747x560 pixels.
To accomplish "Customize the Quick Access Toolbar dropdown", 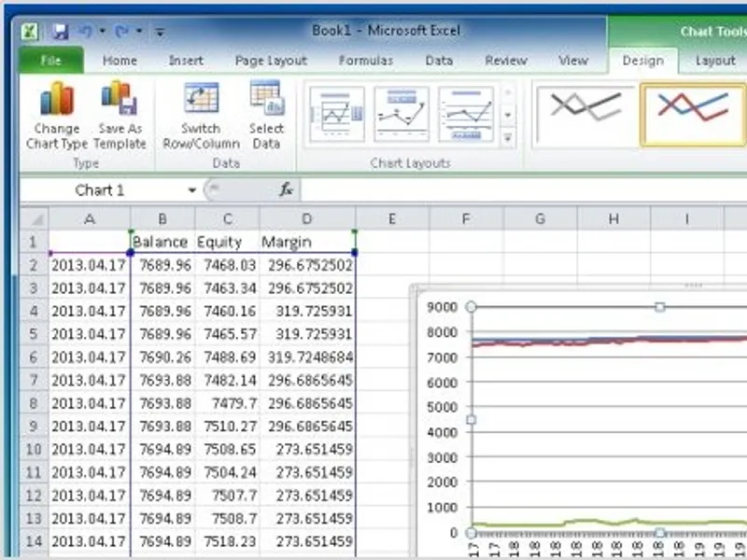I will tap(160, 32).
